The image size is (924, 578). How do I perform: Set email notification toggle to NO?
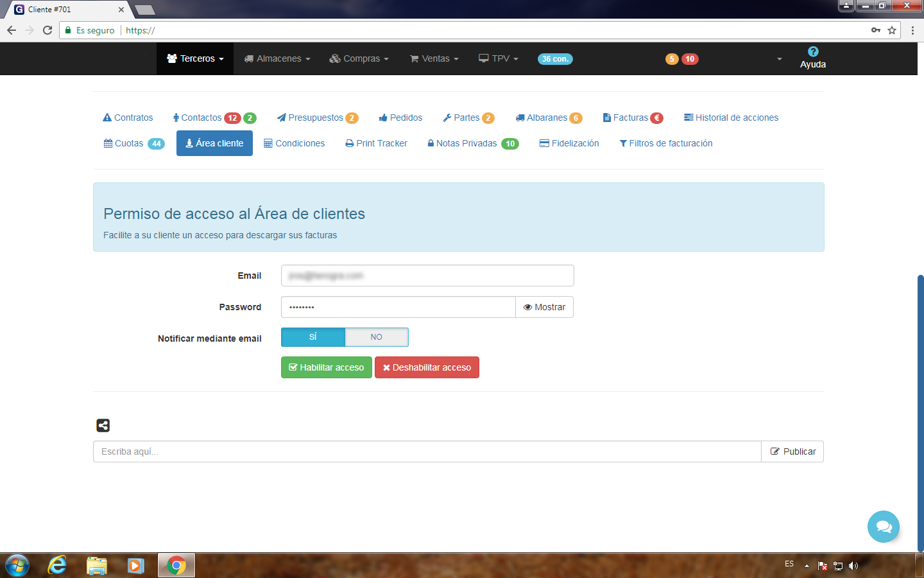pyautogui.click(x=376, y=337)
